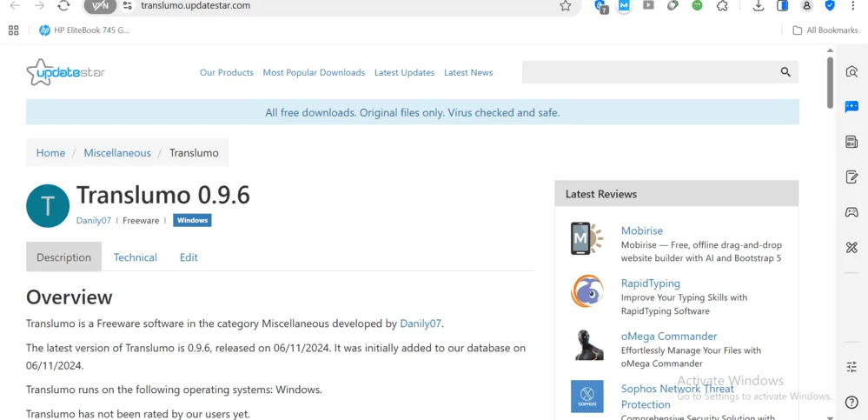Click the search magnifier icon in UpdateStar search bar

[785, 72]
